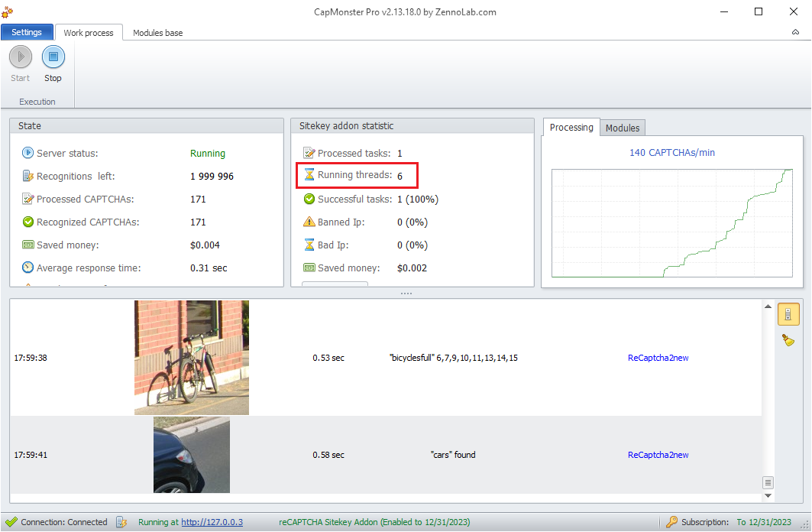Screen dimensions: 812x532
Task: Click the Stop execution button
Action: click(53, 58)
